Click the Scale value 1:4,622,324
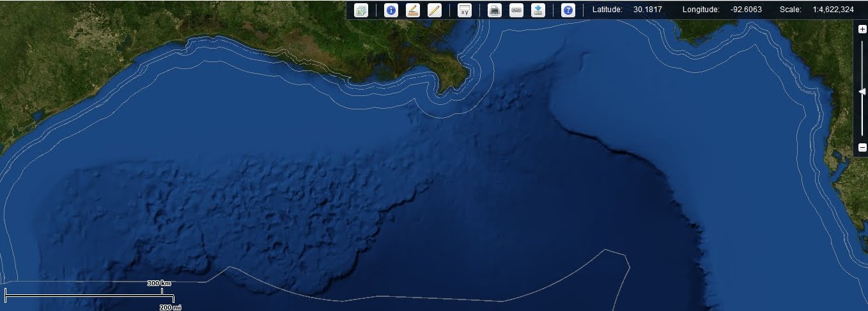This screenshot has height=311, width=868. click(833, 10)
